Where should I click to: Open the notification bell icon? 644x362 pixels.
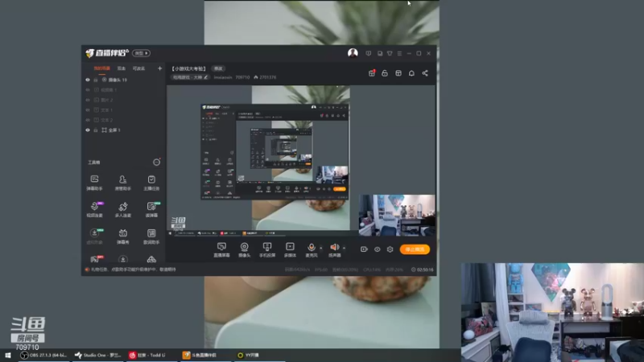pos(411,73)
